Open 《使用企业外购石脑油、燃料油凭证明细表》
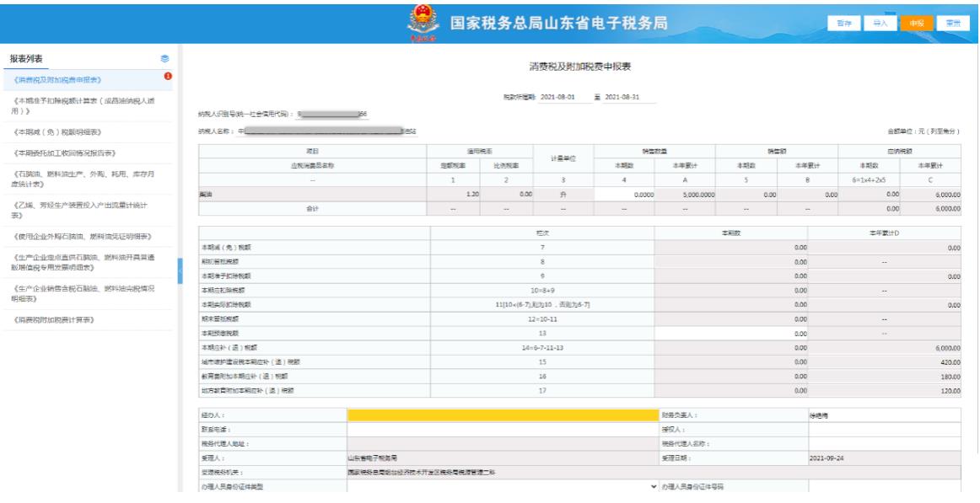This screenshot has width=980, height=503. (x=83, y=233)
